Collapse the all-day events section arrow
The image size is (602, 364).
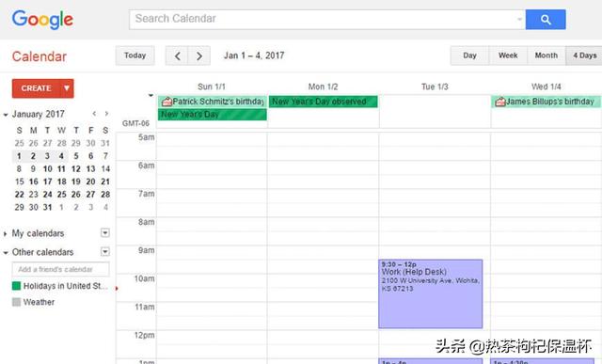point(150,95)
